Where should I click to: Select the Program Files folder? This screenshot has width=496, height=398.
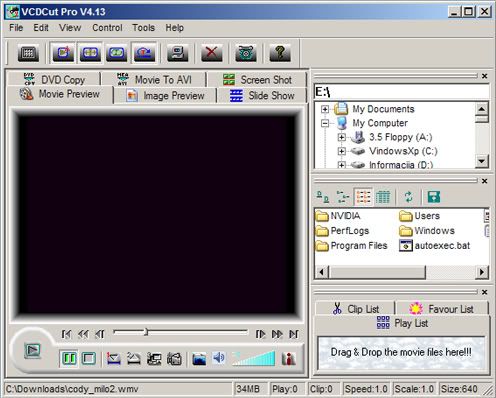[x=352, y=246]
